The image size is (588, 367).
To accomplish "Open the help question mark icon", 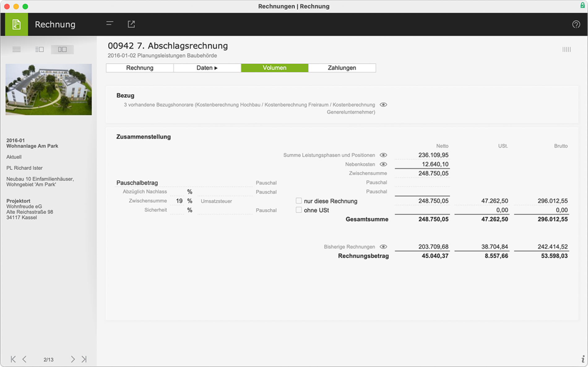I will coord(576,24).
